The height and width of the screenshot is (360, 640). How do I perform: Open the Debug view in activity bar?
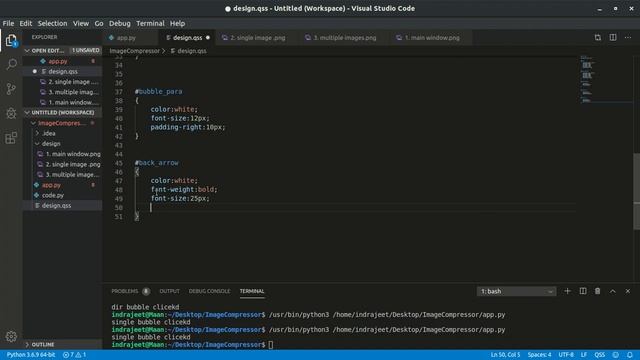coord(11,113)
